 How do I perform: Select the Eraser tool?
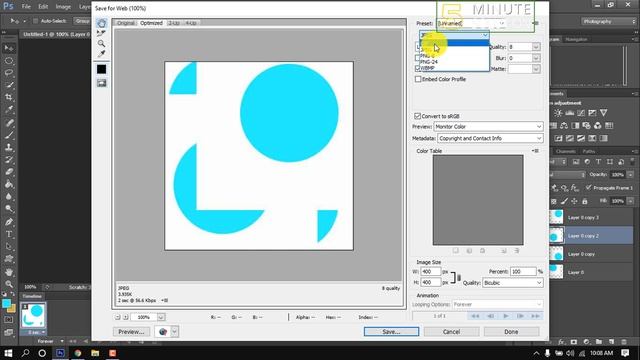(9, 172)
